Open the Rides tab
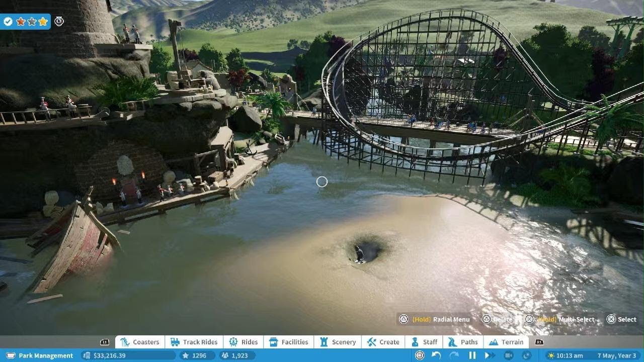Screen dimensions: 644x362 coord(244,342)
